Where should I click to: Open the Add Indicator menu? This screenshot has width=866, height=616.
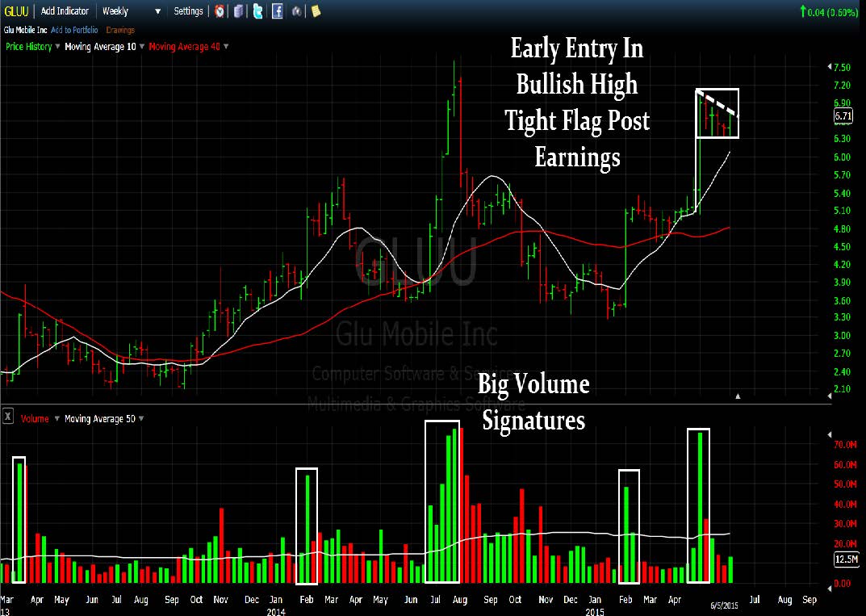point(65,11)
